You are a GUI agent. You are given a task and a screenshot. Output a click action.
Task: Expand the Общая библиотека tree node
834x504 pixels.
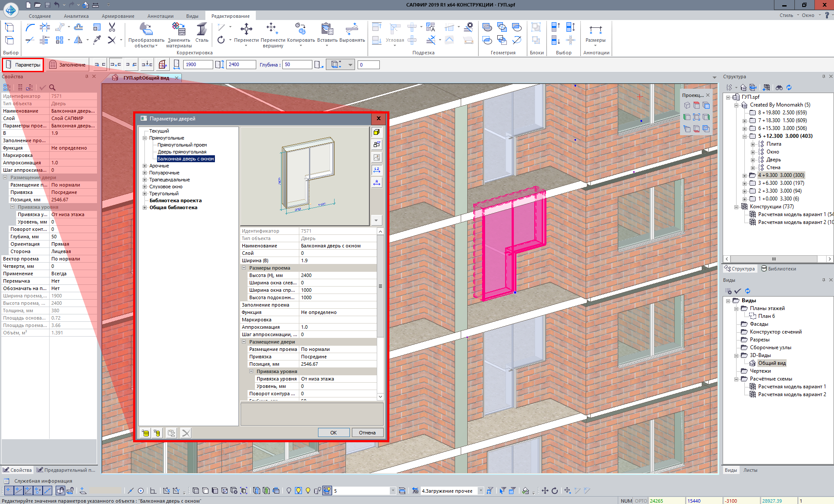pyautogui.click(x=145, y=207)
